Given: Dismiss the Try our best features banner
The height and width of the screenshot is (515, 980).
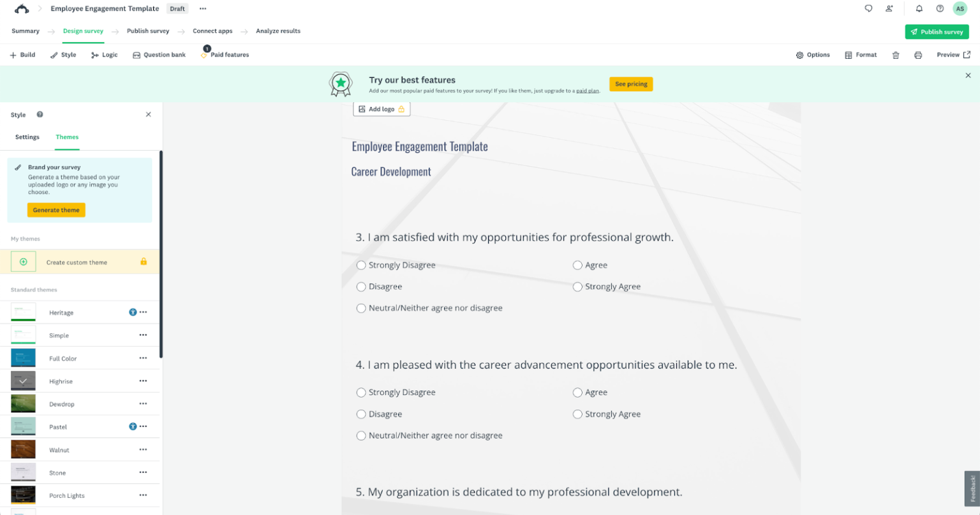Looking at the screenshot, I should (x=968, y=75).
